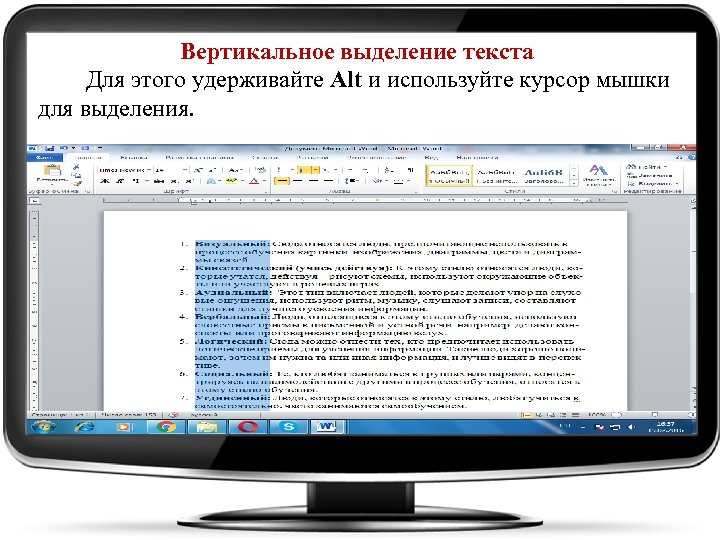
Task: Switch to the Insert ribbon tab
Action: [133, 157]
